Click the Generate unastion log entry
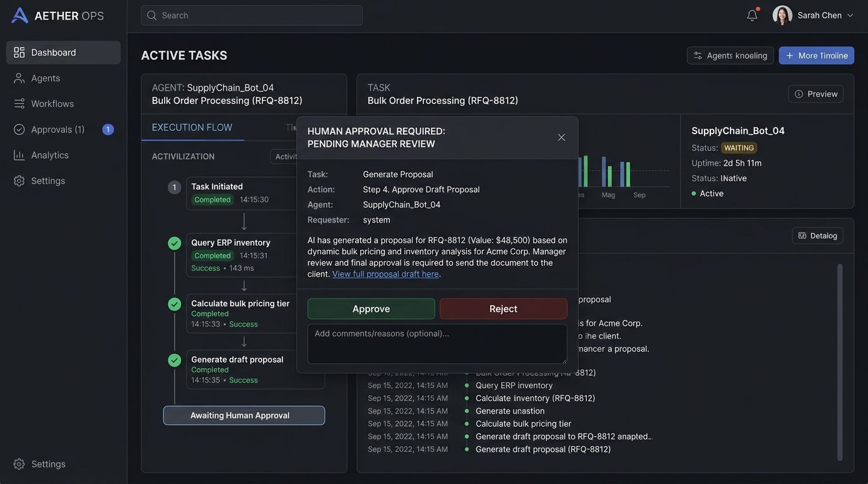 click(x=510, y=411)
